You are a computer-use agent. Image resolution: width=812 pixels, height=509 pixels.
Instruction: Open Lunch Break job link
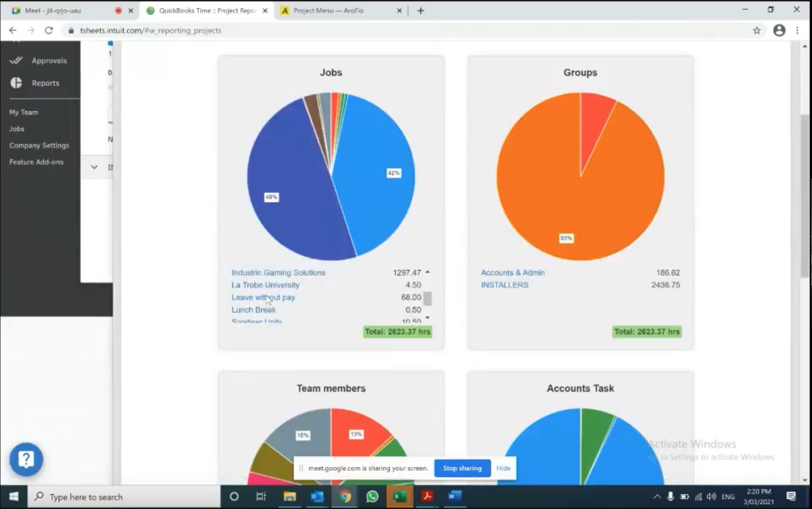[x=253, y=310]
